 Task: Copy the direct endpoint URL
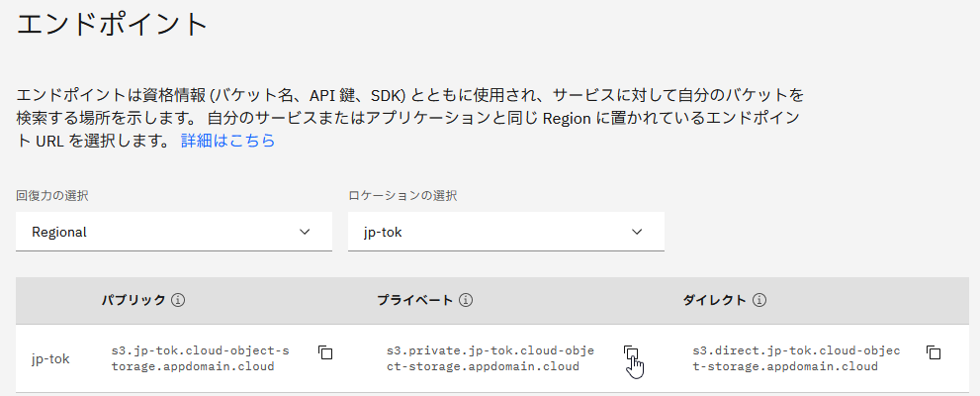point(934,352)
